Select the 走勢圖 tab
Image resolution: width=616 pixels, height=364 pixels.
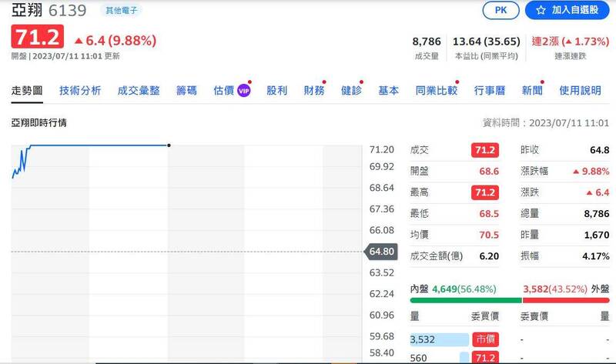pyautogui.click(x=27, y=91)
